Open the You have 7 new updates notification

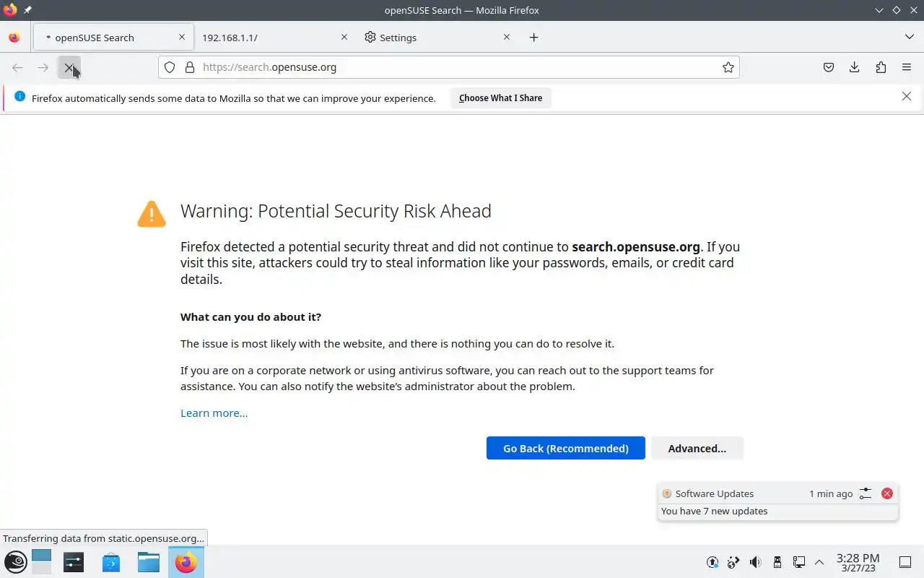(777, 511)
